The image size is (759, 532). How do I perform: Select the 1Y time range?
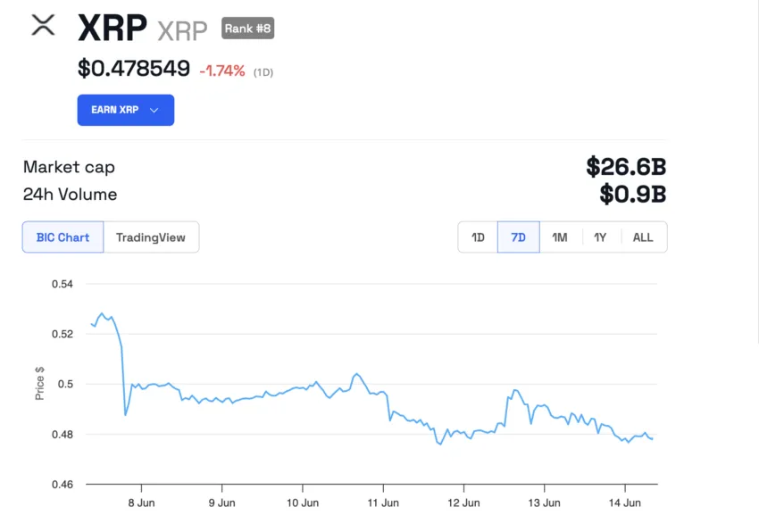pyautogui.click(x=600, y=237)
